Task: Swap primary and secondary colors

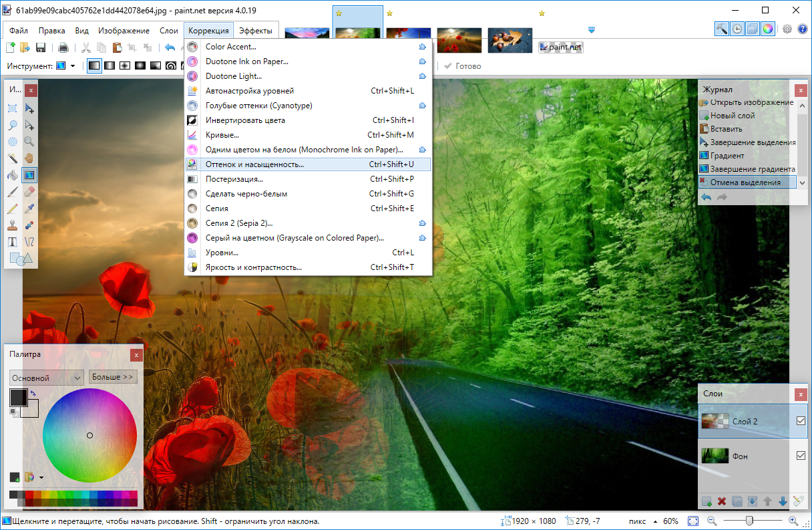Action: coord(33,393)
